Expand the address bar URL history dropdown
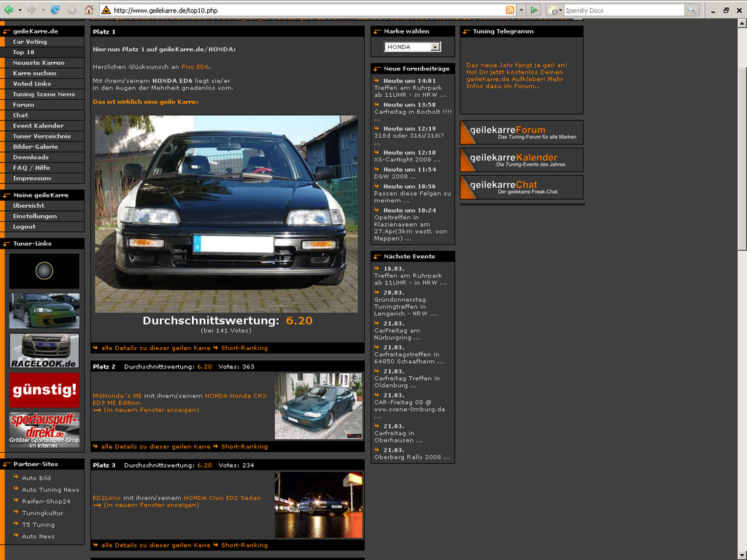 coord(521,10)
